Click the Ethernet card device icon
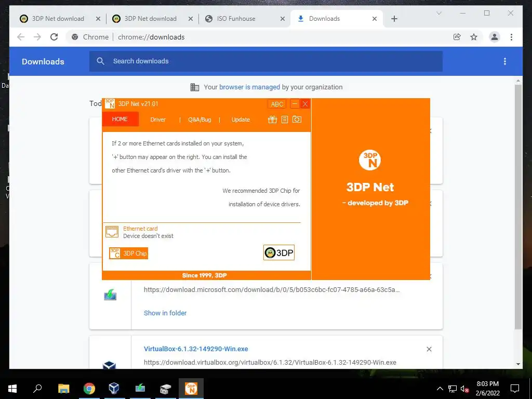Viewport: 532px width, 399px height. point(112,232)
